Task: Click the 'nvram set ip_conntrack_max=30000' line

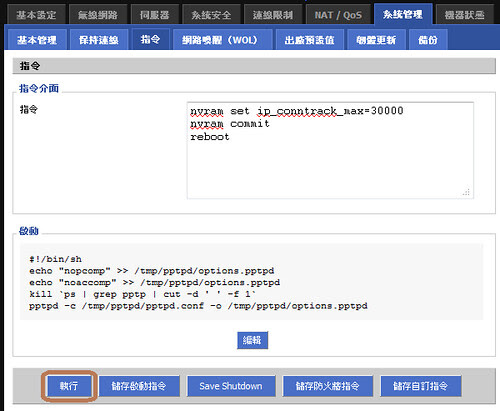Action: click(297, 111)
